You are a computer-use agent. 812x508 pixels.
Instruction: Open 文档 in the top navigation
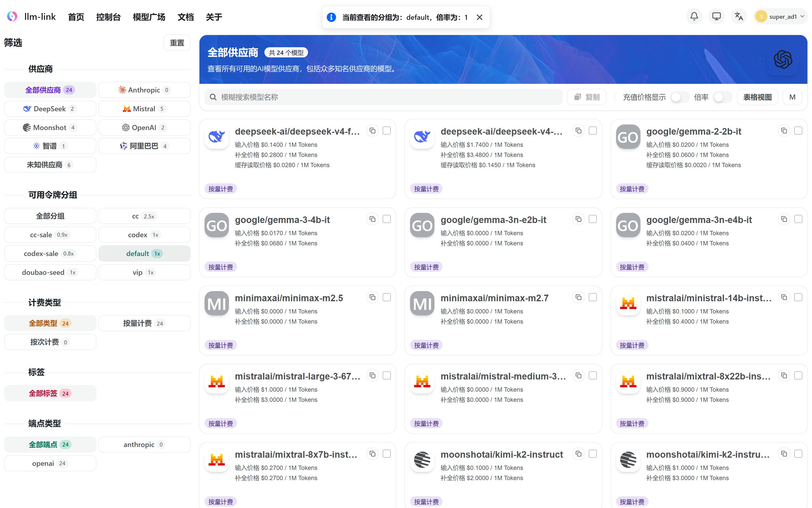point(185,17)
